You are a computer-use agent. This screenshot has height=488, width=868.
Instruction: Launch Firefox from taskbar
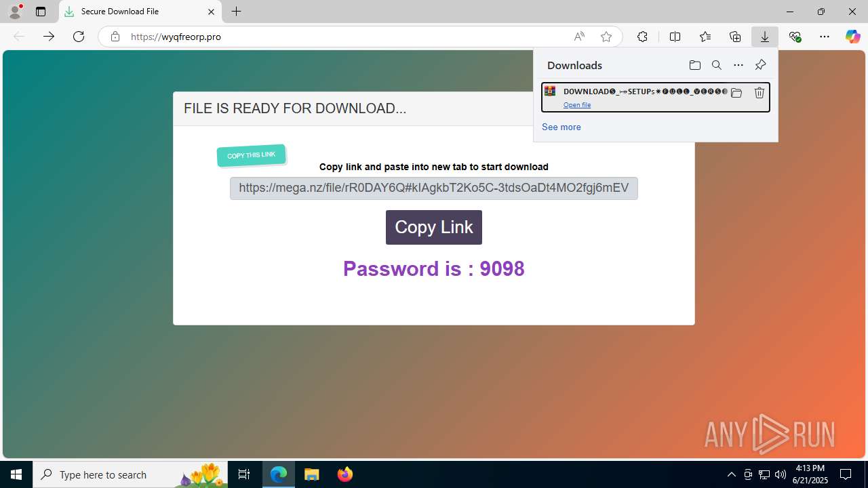pyautogui.click(x=344, y=474)
